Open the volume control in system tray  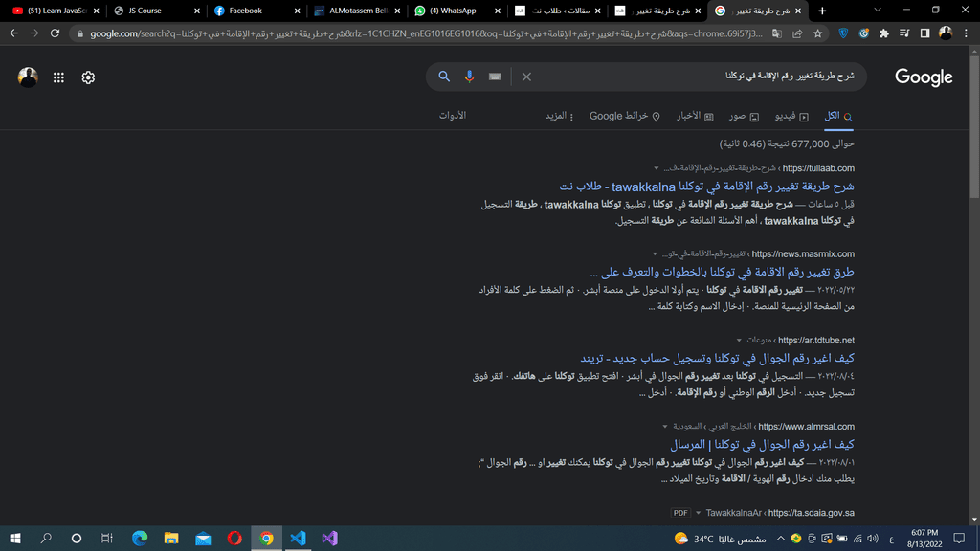tap(873, 539)
